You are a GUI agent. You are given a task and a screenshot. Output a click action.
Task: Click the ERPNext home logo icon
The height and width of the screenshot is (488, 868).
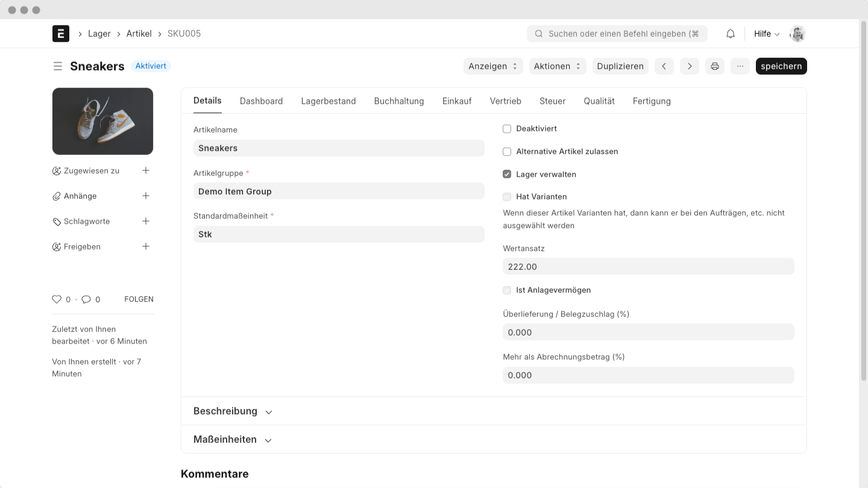[x=61, y=34]
